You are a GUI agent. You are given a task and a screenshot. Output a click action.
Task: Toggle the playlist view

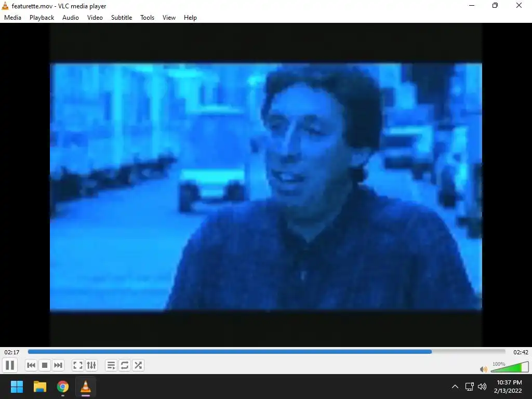111,365
